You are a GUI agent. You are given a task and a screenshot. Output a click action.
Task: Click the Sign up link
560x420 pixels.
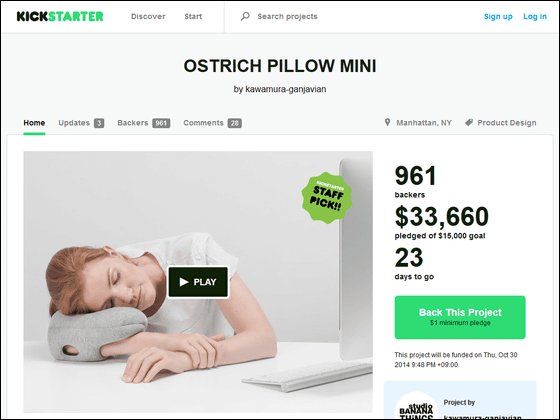pos(498,16)
